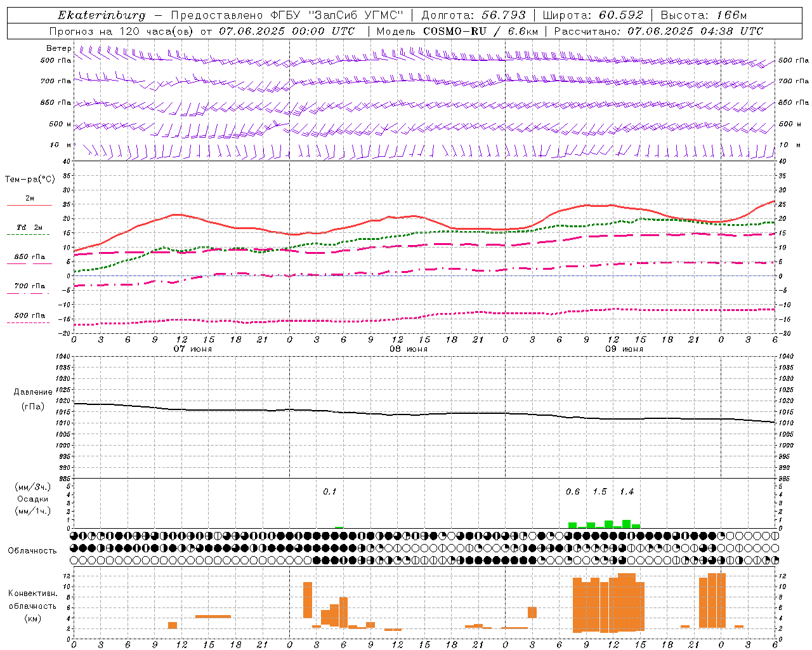Click the 'Ветер' wind panel label
Image resolution: width=812 pixels, height=650 pixels.
point(59,48)
